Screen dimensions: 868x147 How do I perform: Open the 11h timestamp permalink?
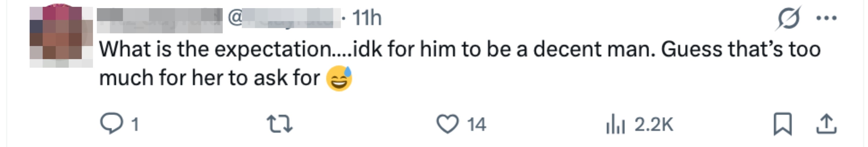367,18
